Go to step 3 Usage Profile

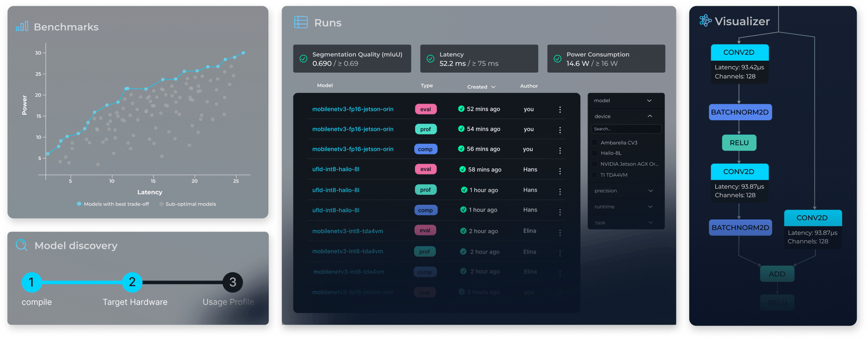[x=233, y=282]
